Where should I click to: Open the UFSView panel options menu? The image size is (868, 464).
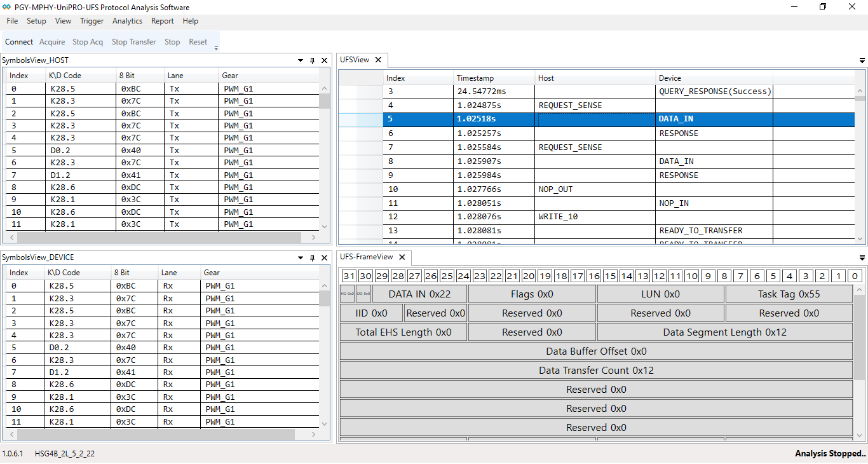point(862,59)
